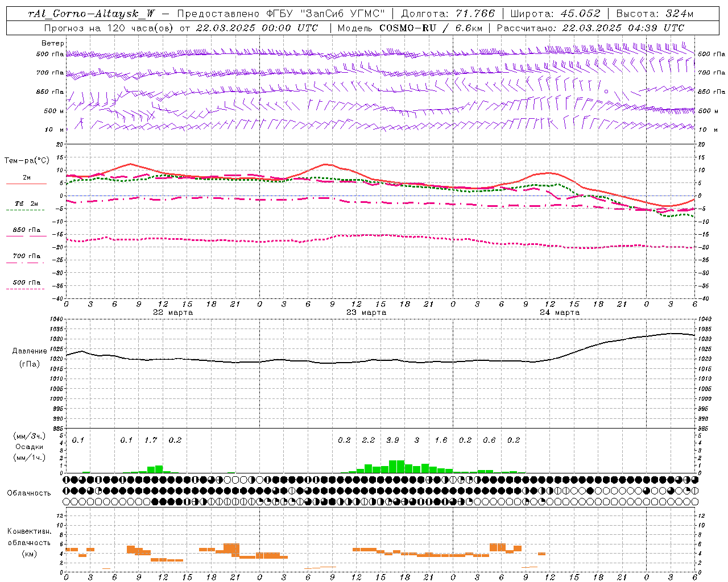Select the Высота: 324м value
Viewport: 728px width, 582px height.
point(655,14)
